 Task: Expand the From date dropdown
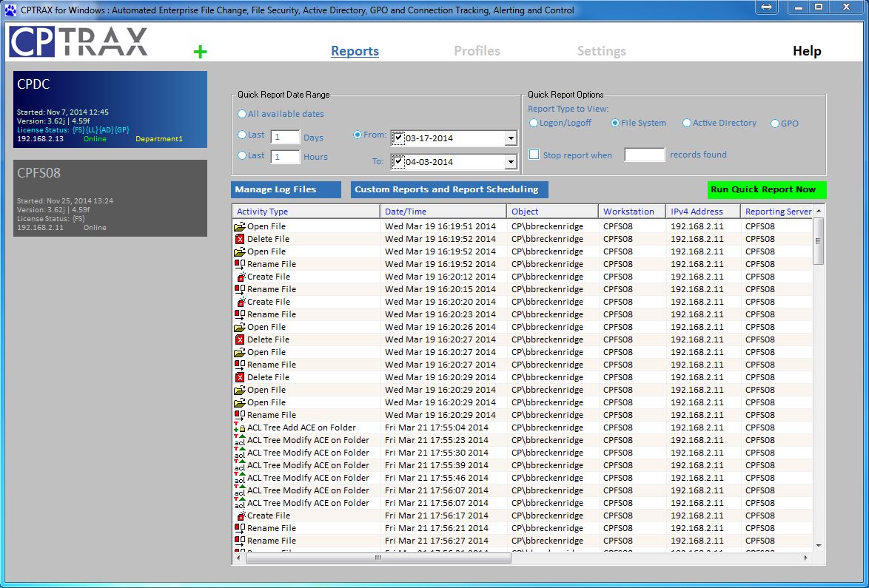[x=511, y=138]
